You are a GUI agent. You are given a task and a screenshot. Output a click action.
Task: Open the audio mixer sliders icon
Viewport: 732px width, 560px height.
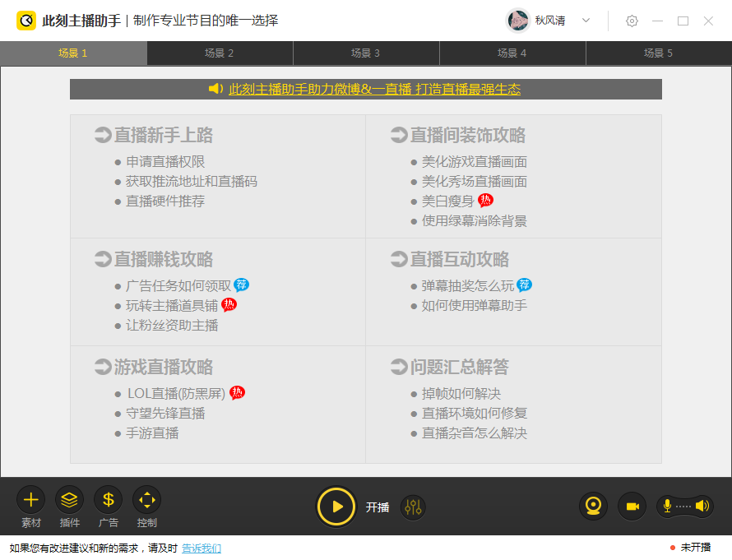tap(413, 507)
